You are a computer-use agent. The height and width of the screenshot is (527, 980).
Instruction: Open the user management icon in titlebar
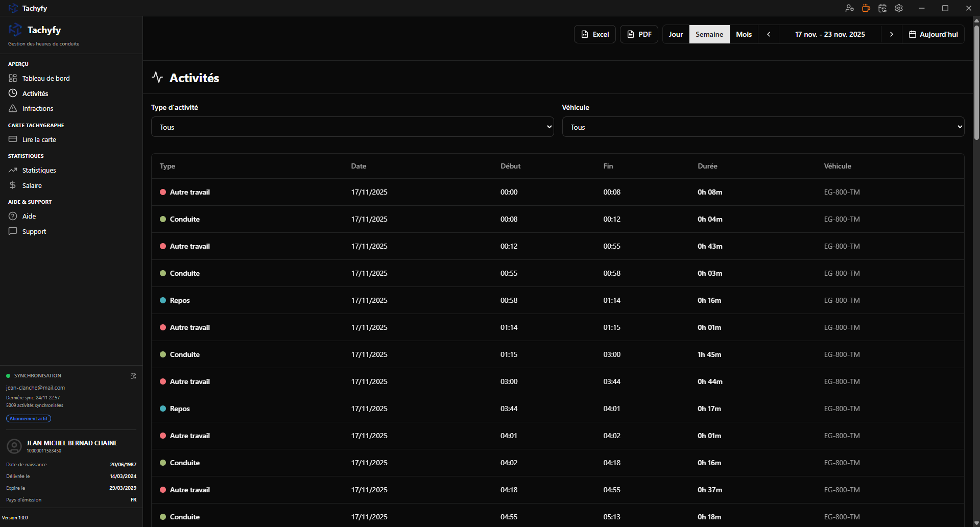(849, 8)
